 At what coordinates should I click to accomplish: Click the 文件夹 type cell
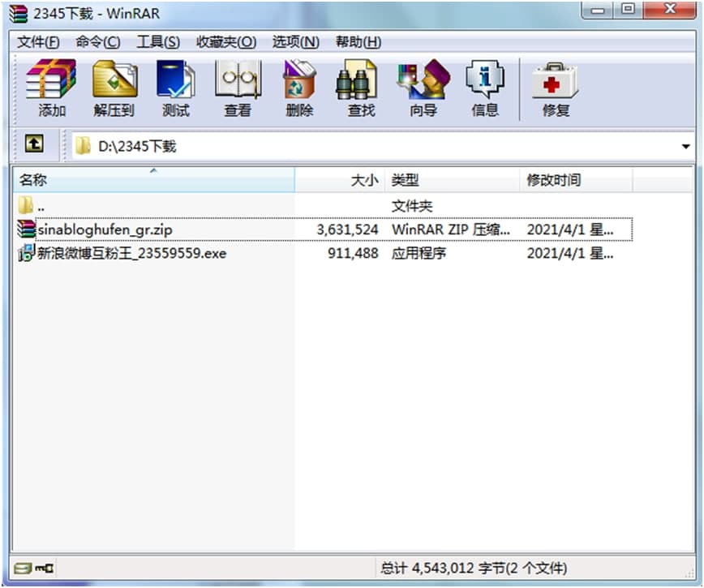pyautogui.click(x=412, y=206)
